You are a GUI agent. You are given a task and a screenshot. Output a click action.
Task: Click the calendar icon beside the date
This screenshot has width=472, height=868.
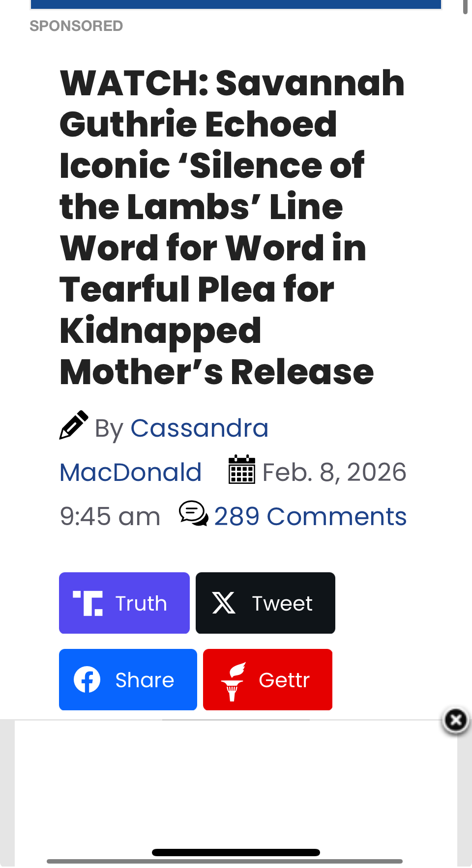(x=242, y=470)
